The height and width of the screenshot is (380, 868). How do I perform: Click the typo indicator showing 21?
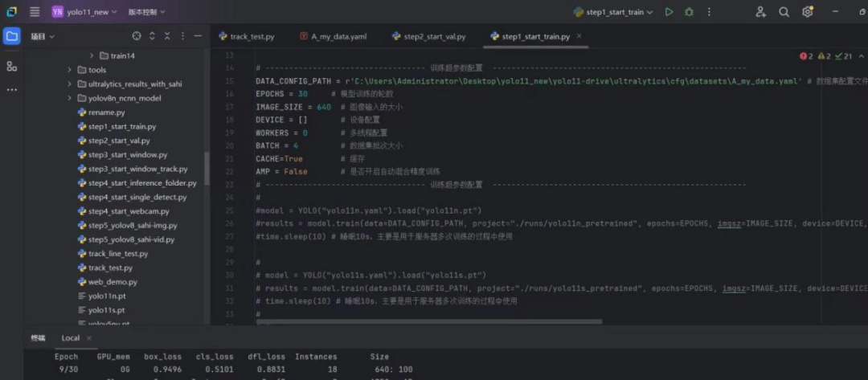pos(844,56)
